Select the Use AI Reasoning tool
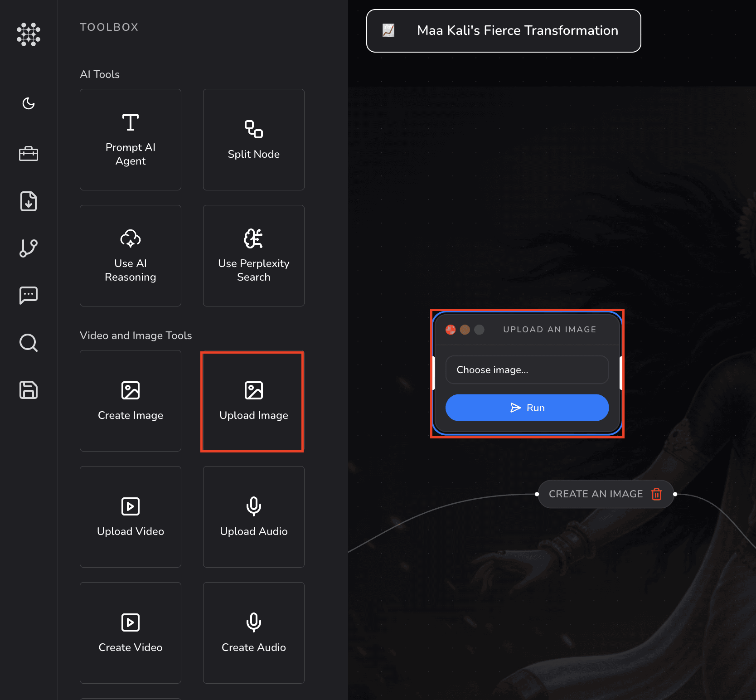 tap(131, 256)
